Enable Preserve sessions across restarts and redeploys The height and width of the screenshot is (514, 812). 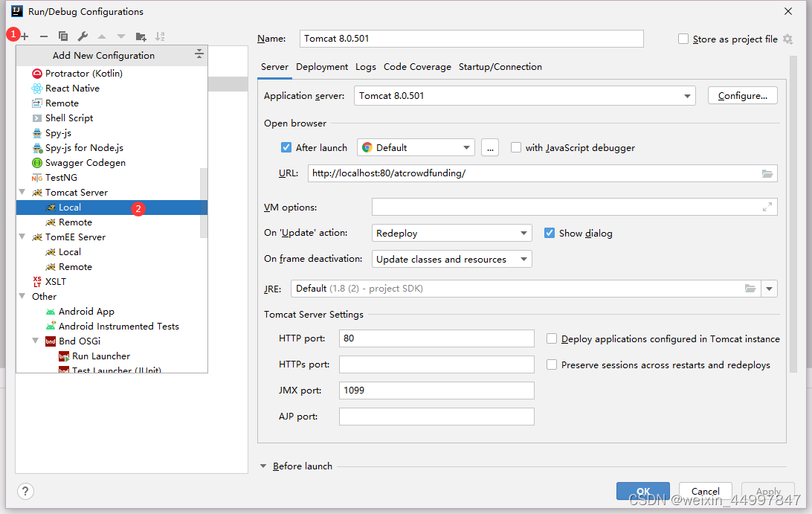tap(552, 364)
